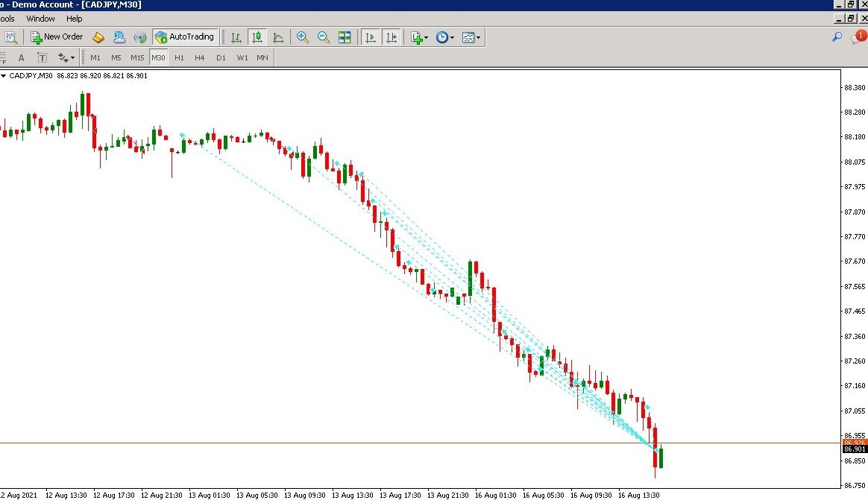Click the CADJPY,M30 chart label text
This screenshot has width=868, height=500.
[31, 76]
